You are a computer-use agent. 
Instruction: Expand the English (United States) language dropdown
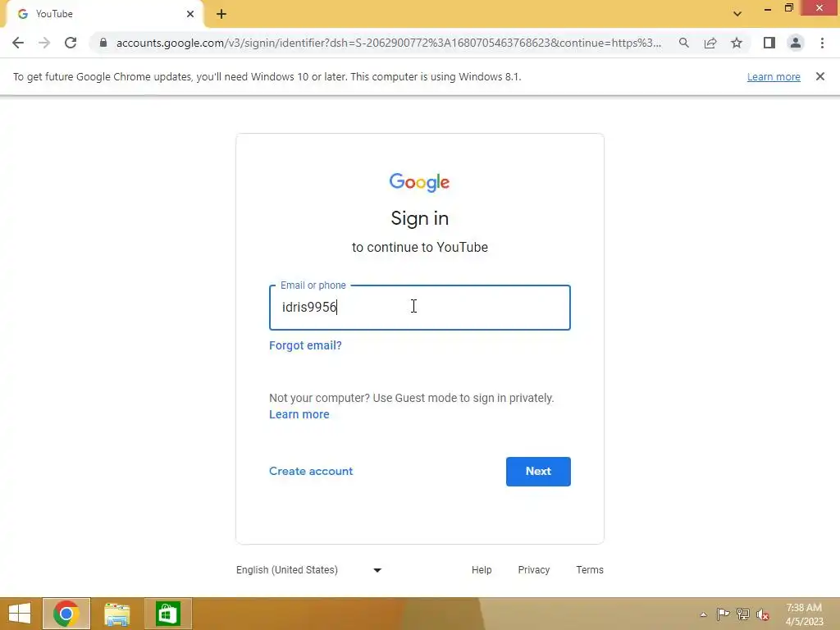pyautogui.click(x=309, y=570)
